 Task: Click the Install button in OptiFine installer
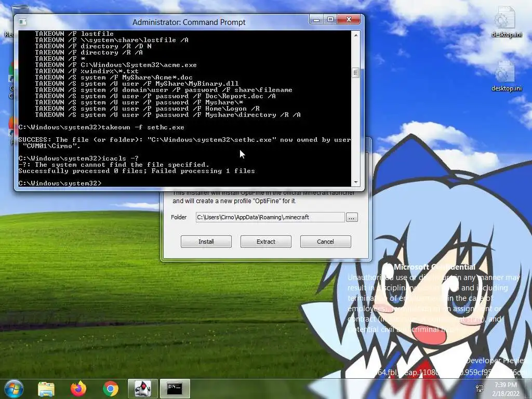(206, 242)
